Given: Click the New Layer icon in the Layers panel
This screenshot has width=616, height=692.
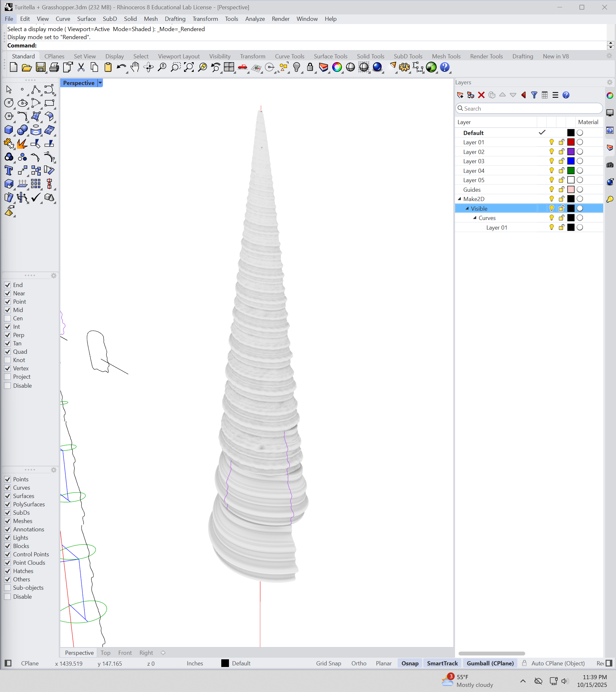Looking at the screenshot, I should (x=460, y=95).
